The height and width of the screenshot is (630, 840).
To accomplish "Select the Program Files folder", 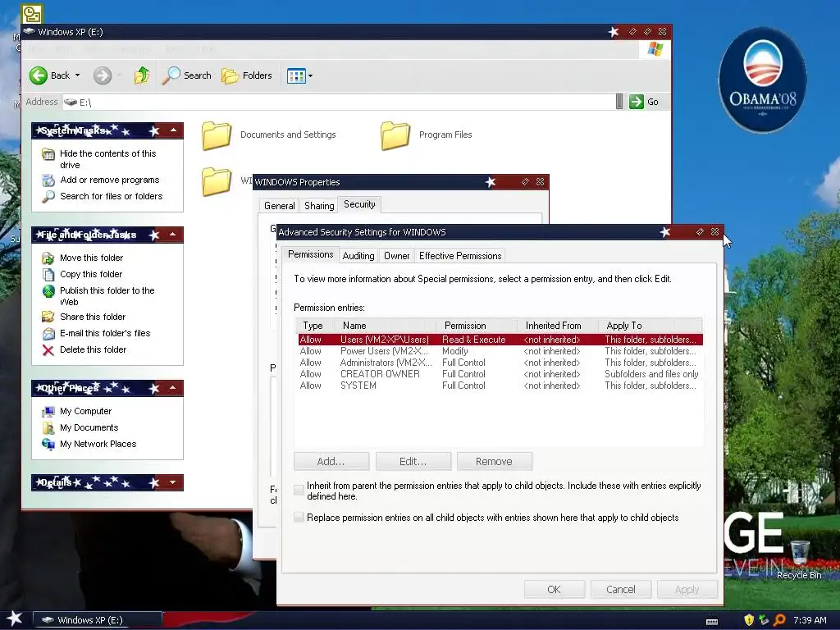I will pyautogui.click(x=427, y=135).
